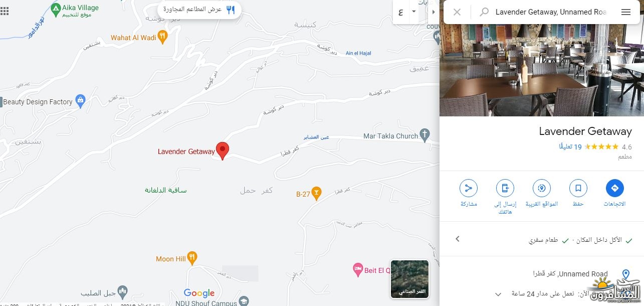Save the place with the bookmark (حفظ) icon
This screenshot has height=306, width=644.
(x=578, y=188)
